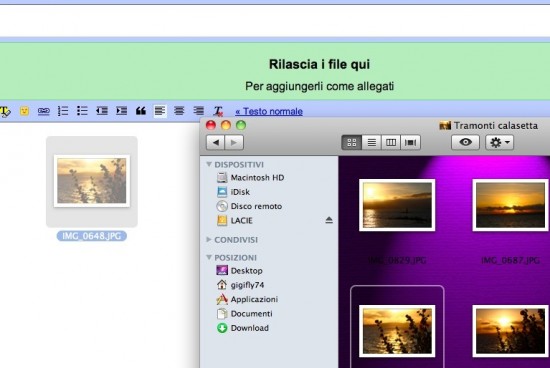The height and width of the screenshot is (368, 550).
Task: Click the Rilascia i file qui drop zone
Action: [275, 72]
